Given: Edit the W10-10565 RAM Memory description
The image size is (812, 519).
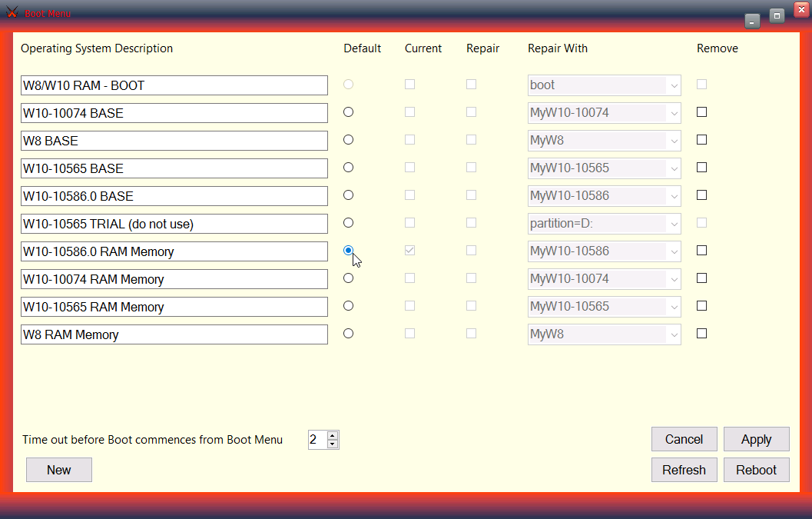Looking at the screenshot, I should coord(174,307).
